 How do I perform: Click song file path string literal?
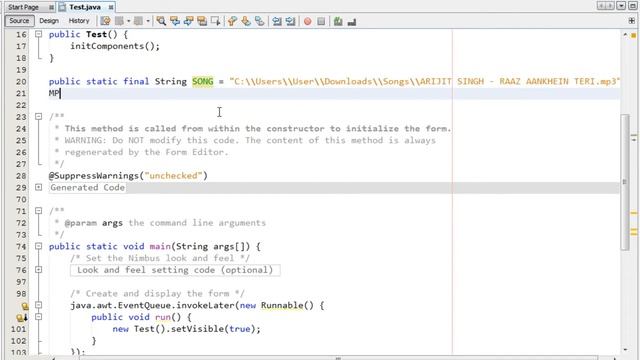pyautogui.click(x=424, y=82)
